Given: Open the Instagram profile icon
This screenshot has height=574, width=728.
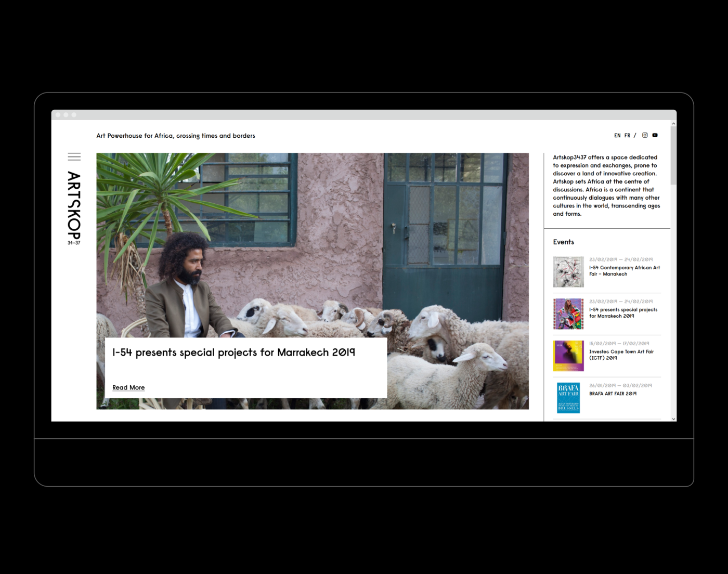Looking at the screenshot, I should 645,135.
